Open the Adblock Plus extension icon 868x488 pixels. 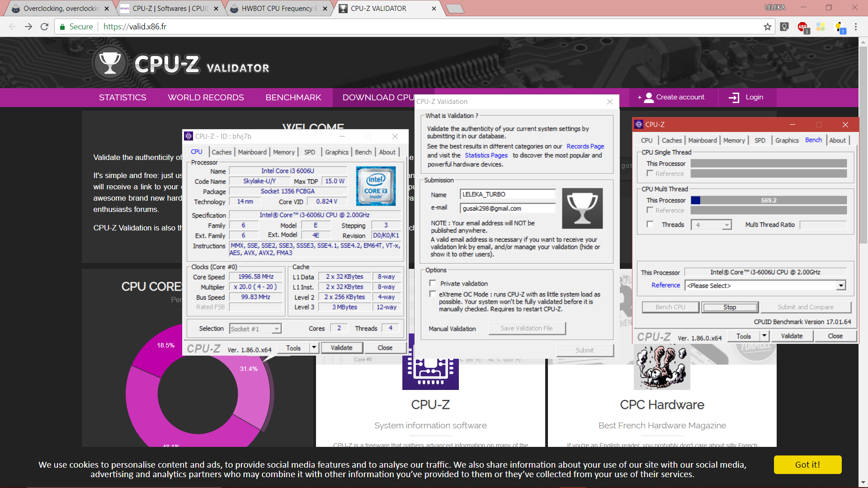tap(803, 27)
